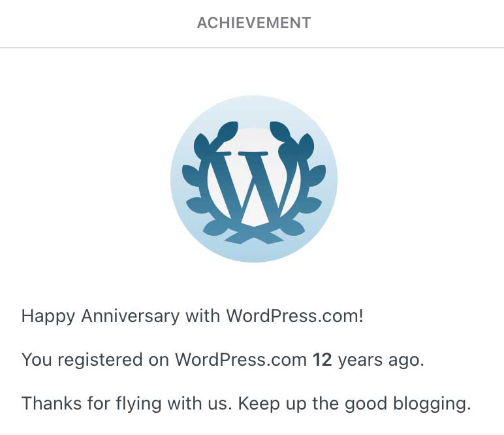The image size is (504, 435).
Task: Click the word Happy
Action: click(48, 316)
